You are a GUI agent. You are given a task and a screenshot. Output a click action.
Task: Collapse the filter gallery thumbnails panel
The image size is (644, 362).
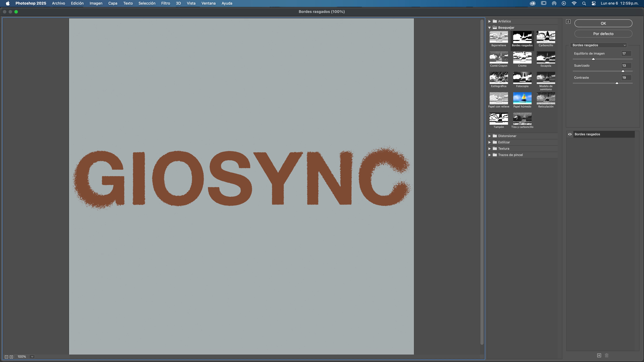[x=568, y=22]
